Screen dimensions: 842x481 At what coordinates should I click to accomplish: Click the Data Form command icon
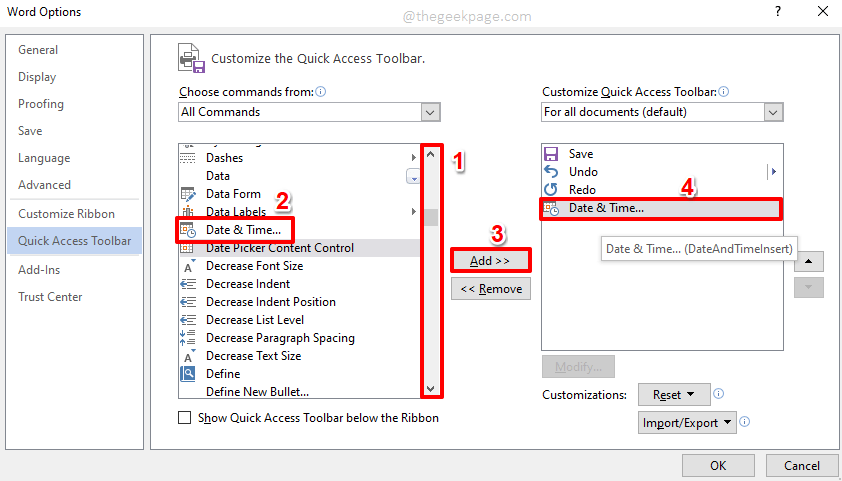click(x=188, y=194)
